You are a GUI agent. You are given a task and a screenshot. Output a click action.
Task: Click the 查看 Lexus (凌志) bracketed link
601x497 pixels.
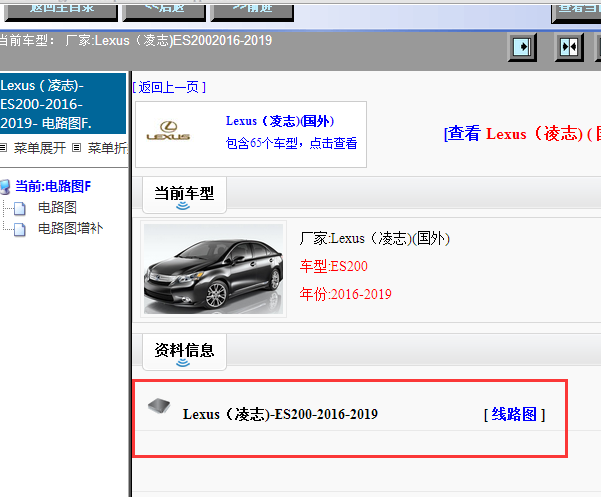click(522, 134)
